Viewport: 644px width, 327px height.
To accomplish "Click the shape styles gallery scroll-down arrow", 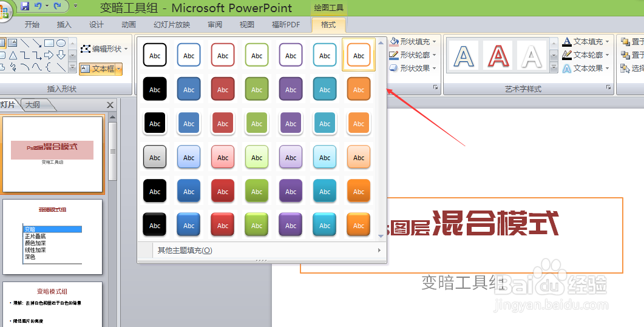I will tap(381, 237).
